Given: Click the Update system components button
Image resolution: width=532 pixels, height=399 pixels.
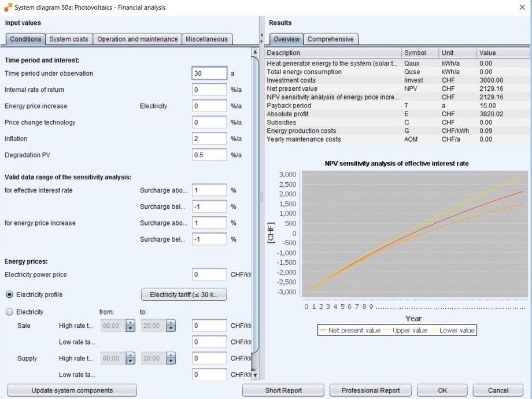Looking at the screenshot, I should click(x=72, y=390).
